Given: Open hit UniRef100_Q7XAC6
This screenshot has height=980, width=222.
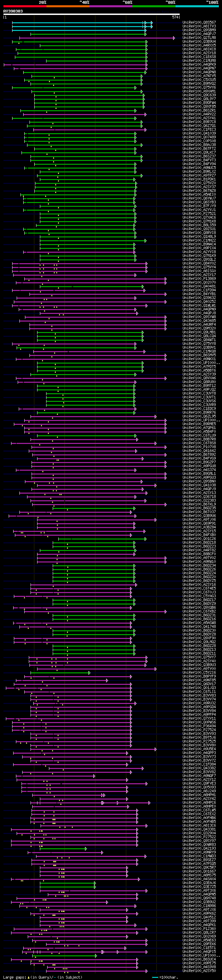Looking at the screenshot, I should tap(199, 218).
